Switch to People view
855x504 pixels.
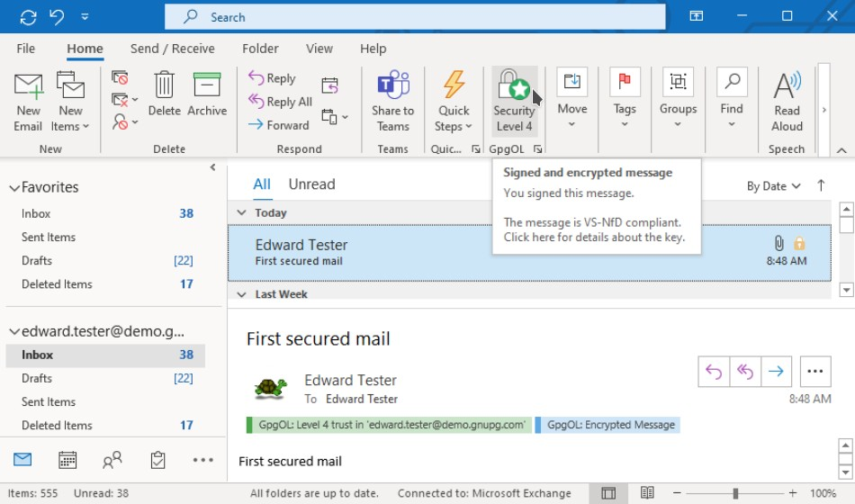tap(112, 461)
